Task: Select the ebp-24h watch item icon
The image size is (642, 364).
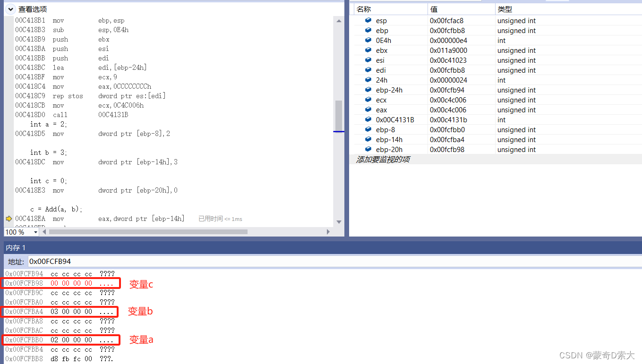Action: [x=368, y=90]
